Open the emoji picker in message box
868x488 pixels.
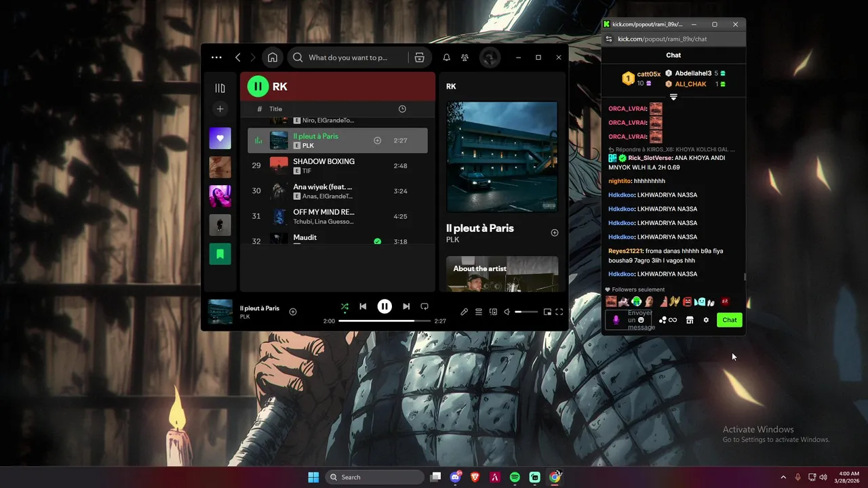point(641,320)
